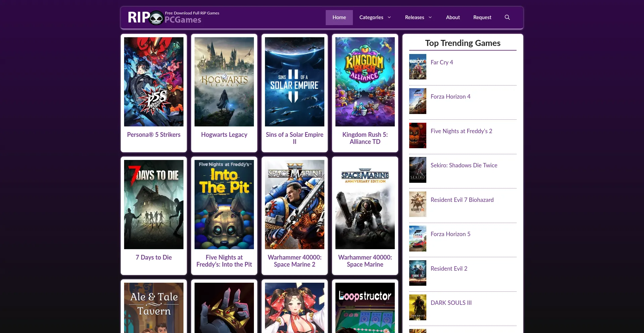The width and height of the screenshot is (644, 333).
Task: Go to the About page
Action: (453, 17)
